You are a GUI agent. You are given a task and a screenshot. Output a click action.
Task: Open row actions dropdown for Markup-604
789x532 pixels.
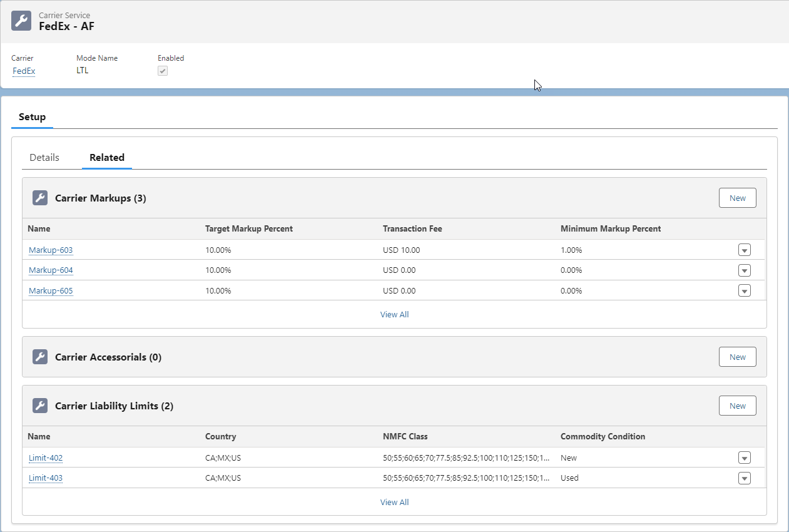coord(745,270)
